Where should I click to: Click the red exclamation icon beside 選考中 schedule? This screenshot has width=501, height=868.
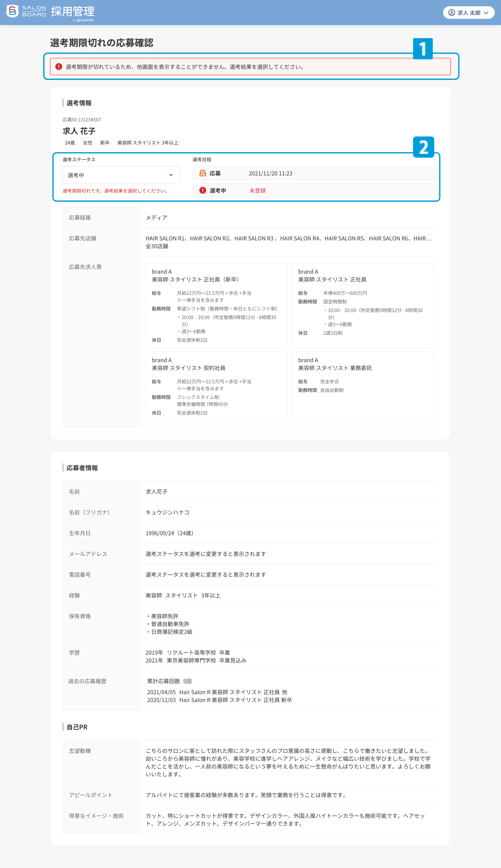click(203, 190)
